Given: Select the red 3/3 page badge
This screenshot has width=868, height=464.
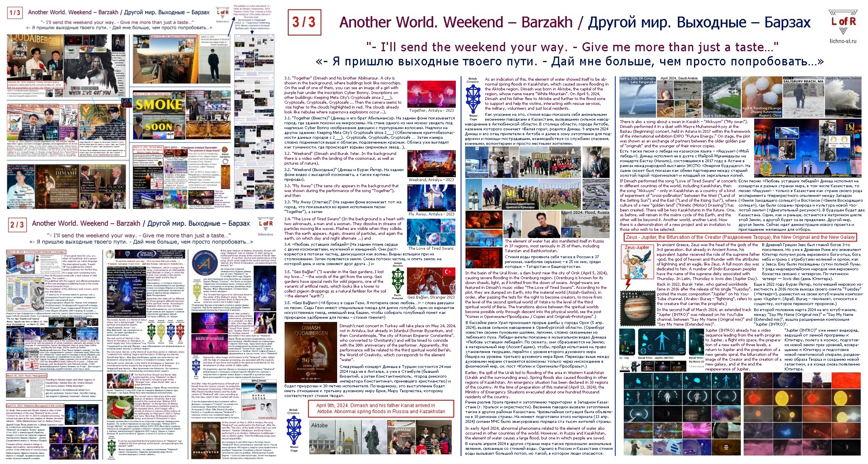Looking at the screenshot, I should pyautogui.click(x=304, y=22).
